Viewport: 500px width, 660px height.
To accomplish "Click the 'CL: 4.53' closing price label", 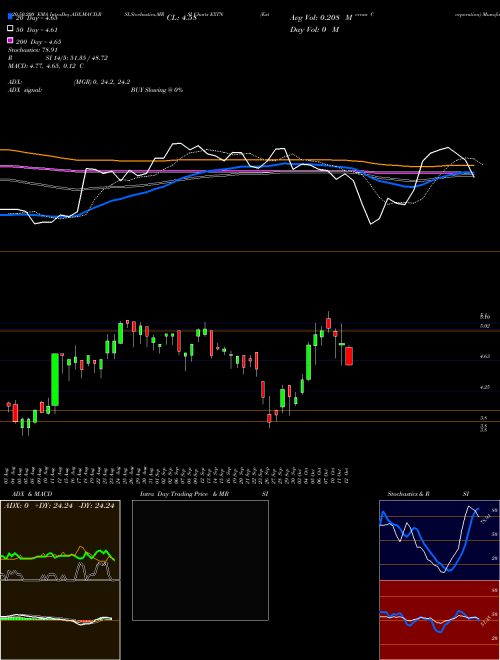I will coord(181,18).
